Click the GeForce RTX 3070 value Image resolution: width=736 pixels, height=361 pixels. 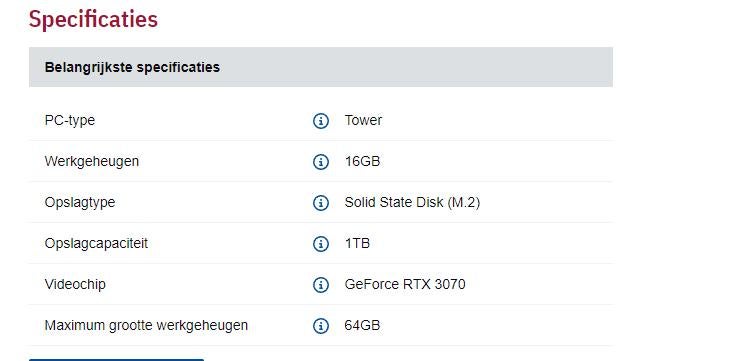(x=405, y=284)
